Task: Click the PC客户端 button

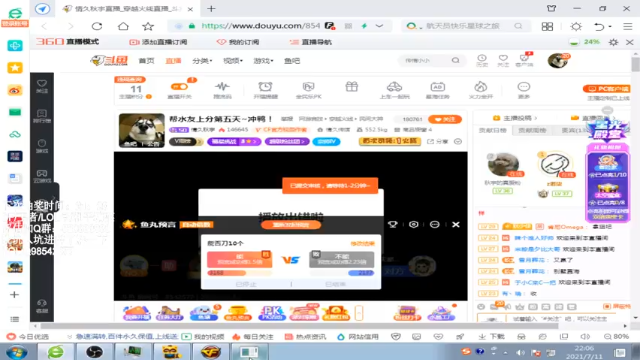Action: click(607, 89)
